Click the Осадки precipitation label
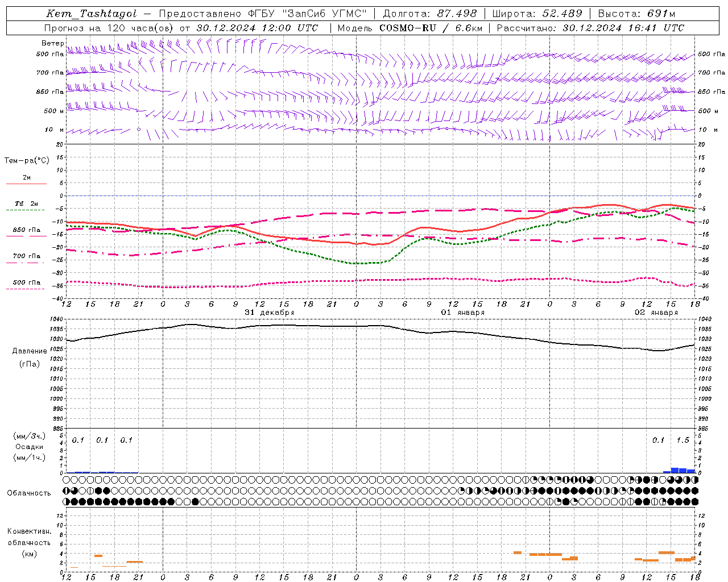This screenshot has width=728, height=582. [x=30, y=447]
